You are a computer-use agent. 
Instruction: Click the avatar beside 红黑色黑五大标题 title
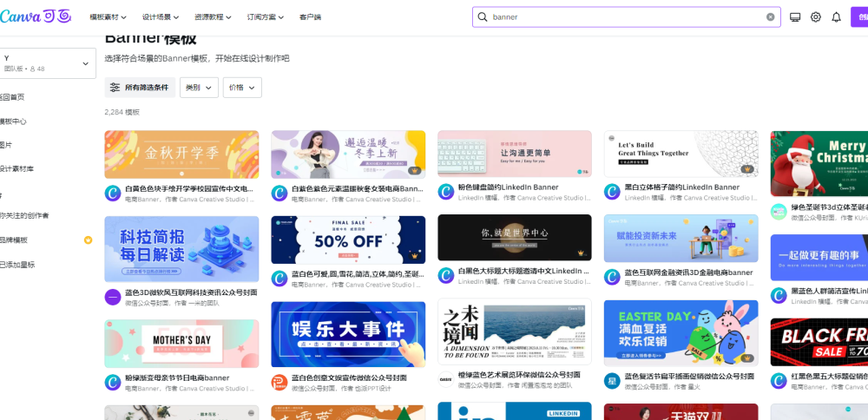point(779,381)
